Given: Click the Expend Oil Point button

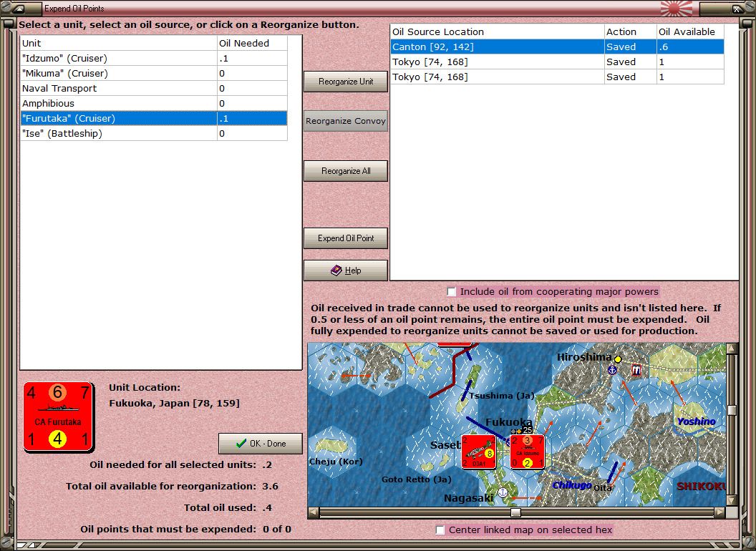Looking at the screenshot, I should click(346, 238).
